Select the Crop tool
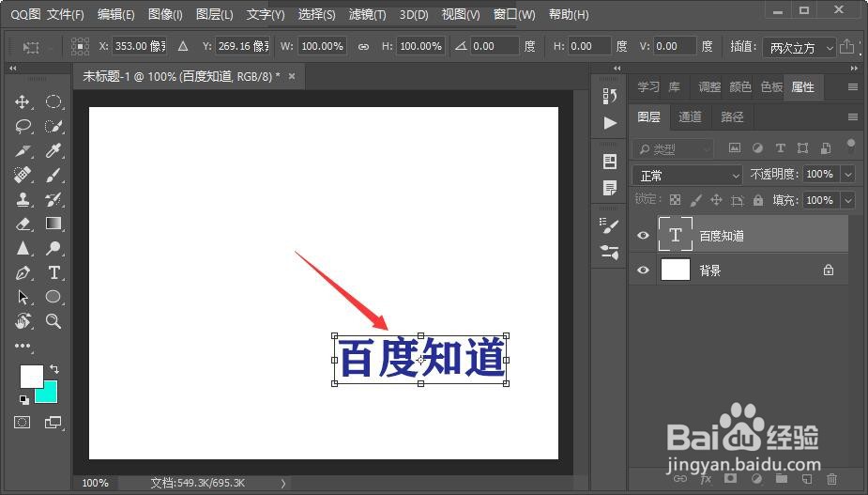Image resolution: width=868 pixels, height=495 pixels. coord(23,150)
